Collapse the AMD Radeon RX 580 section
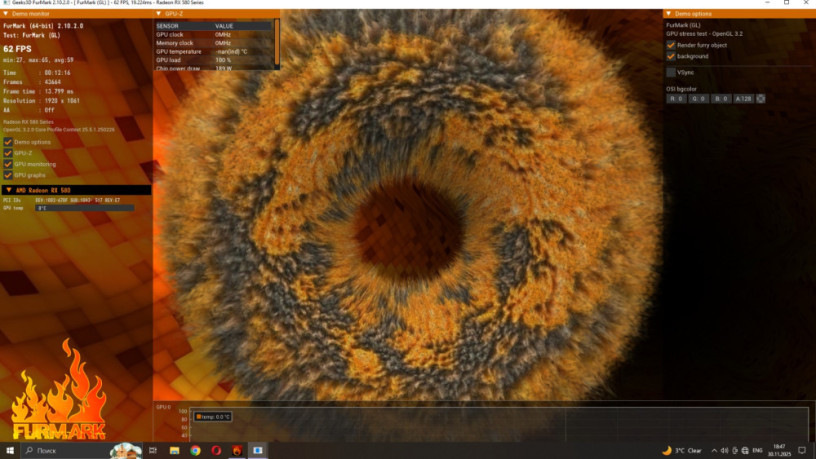 click(x=7, y=189)
